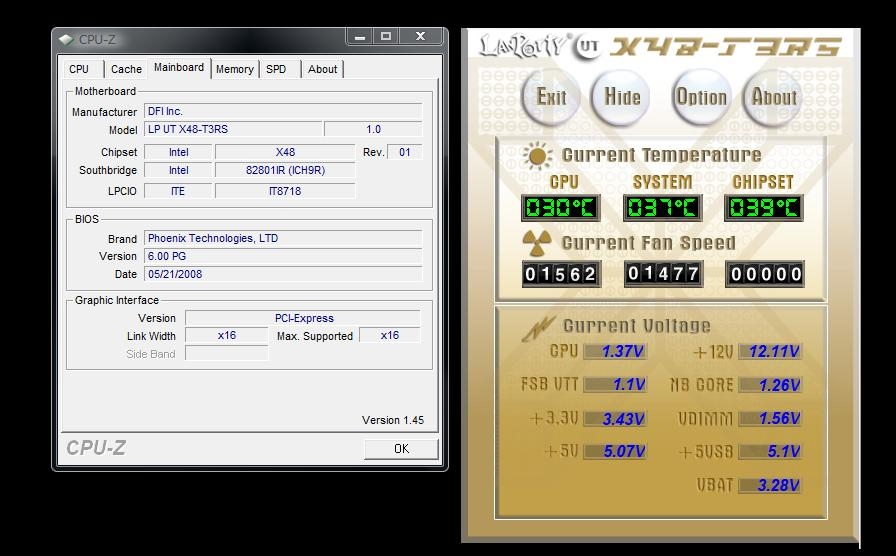Image resolution: width=896 pixels, height=556 pixels.
Task: Click the Version 1.45 text in CPU-Z
Action: (393, 420)
